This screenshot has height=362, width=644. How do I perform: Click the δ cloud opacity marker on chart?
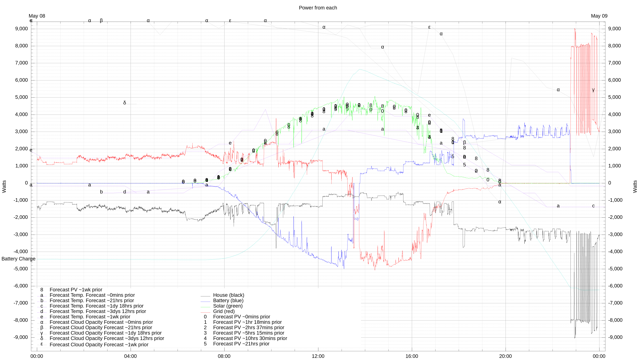point(125,103)
